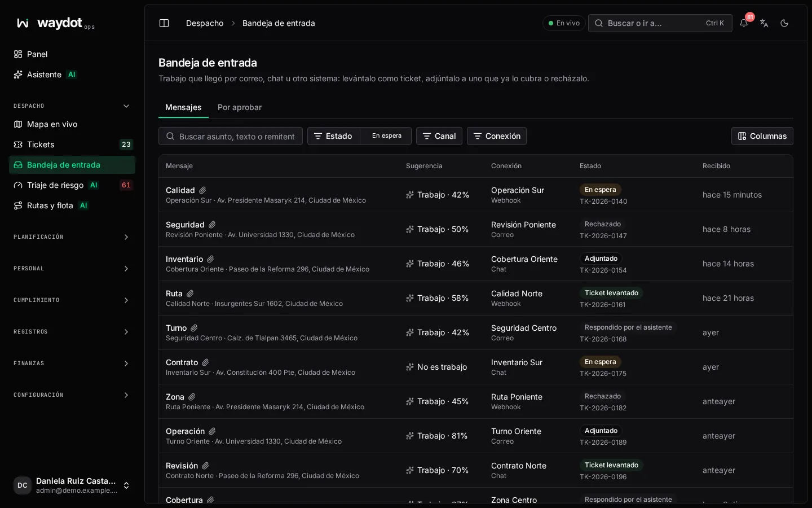Expand the Registros section
812x508 pixels.
coord(72,332)
